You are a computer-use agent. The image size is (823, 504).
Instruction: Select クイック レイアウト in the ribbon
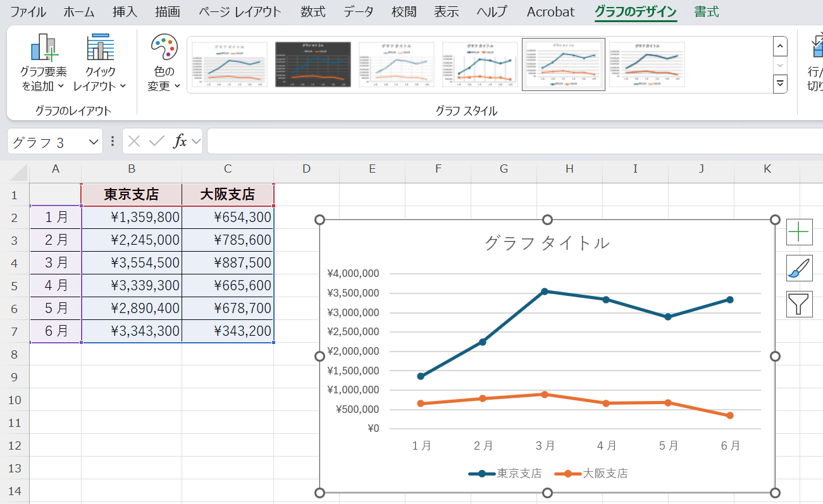pyautogui.click(x=100, y=61)
